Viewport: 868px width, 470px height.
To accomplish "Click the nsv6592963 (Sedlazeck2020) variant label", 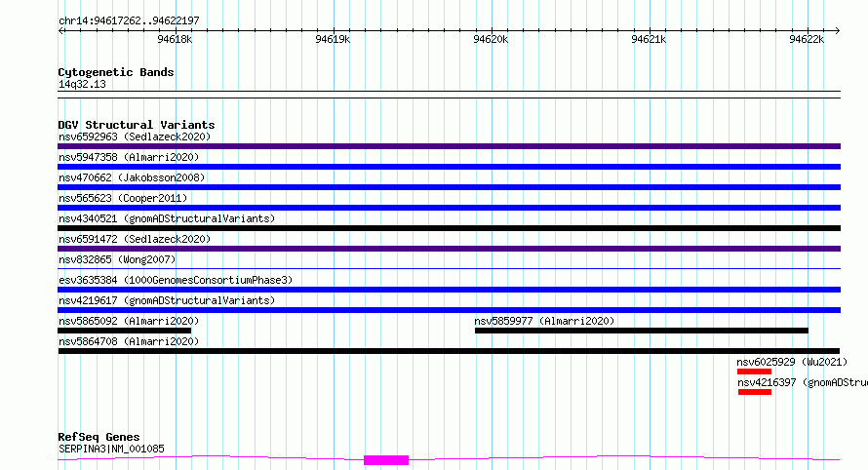I will [x=135, y=137].
